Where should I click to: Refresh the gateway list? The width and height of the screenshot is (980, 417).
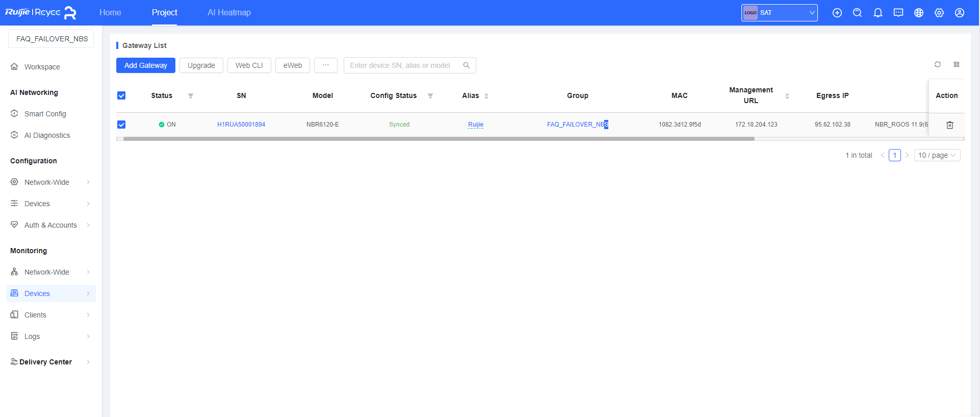click(938, 64)
